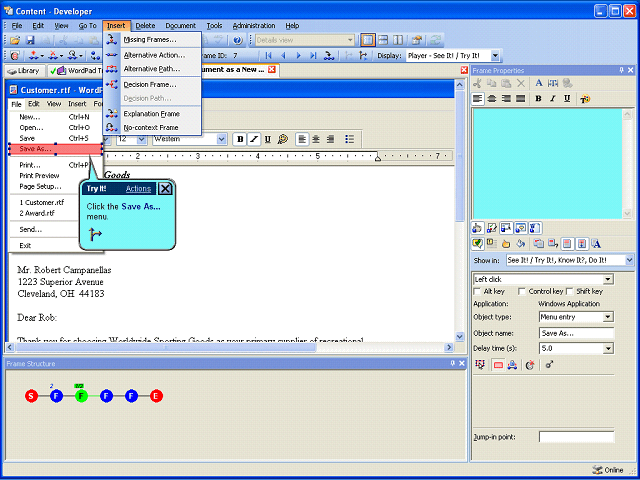Click the Open folder icon in the toolbar
This screenshot has width=640, height=480.
[x=15, y=40]
